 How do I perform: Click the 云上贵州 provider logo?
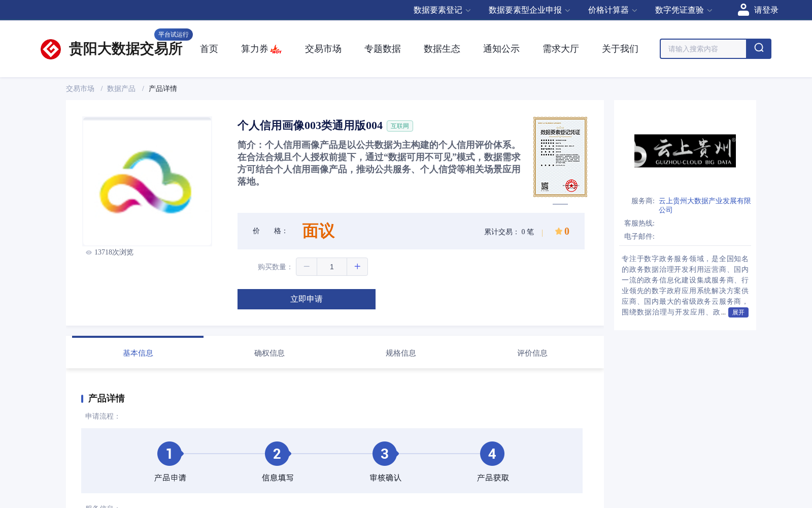pos(685,151)
